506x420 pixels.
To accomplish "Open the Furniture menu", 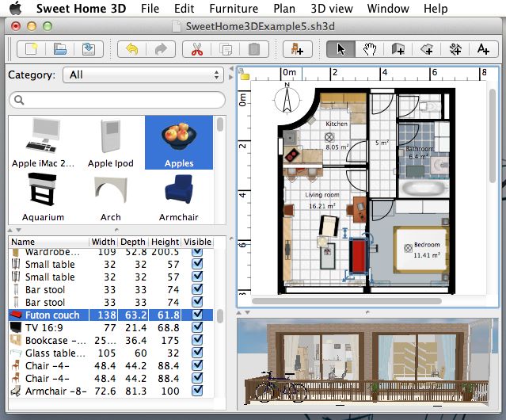I will click(x=234, y=9).
